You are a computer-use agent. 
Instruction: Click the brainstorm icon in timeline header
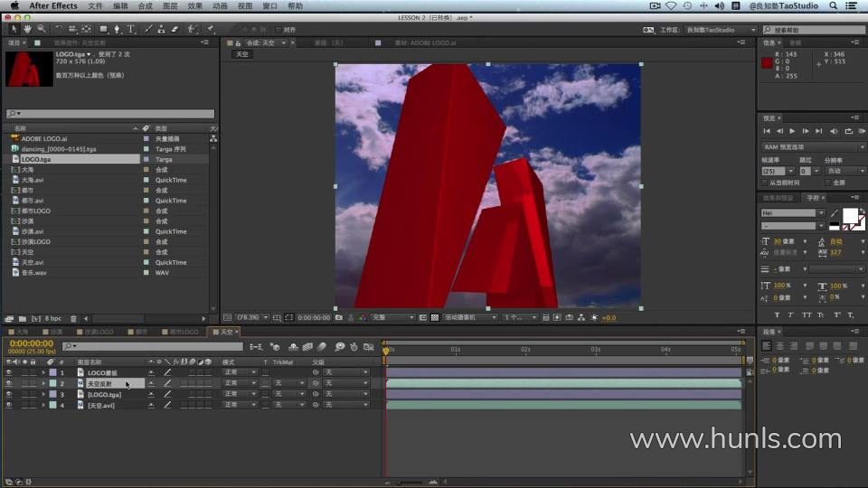[339, 347]
